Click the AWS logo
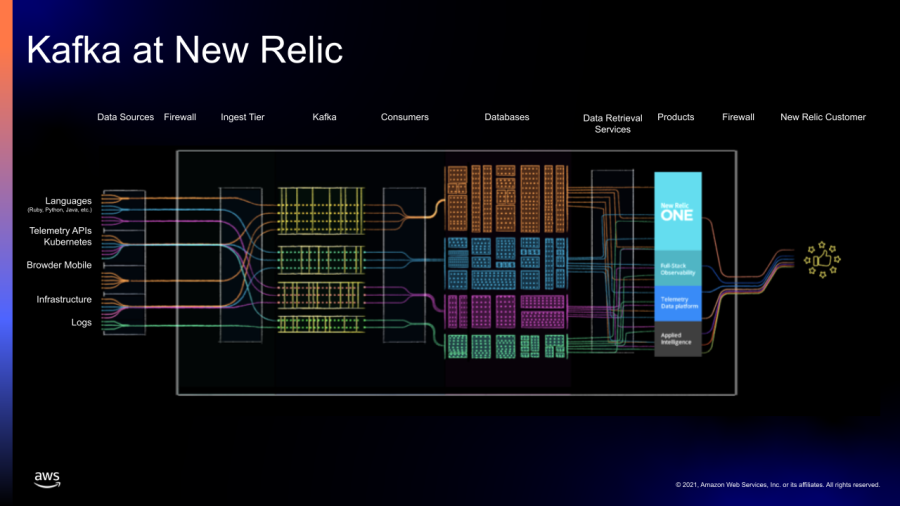The height and width of the screenshot is (506, 900). pos(47,479)
